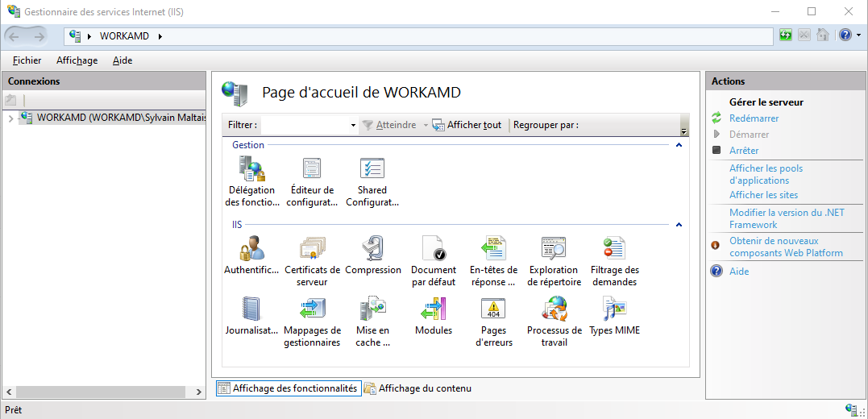Open Délégation des fonctionnalités icon
Viewport: 868px width, 419px height.
tap(251, 169)
